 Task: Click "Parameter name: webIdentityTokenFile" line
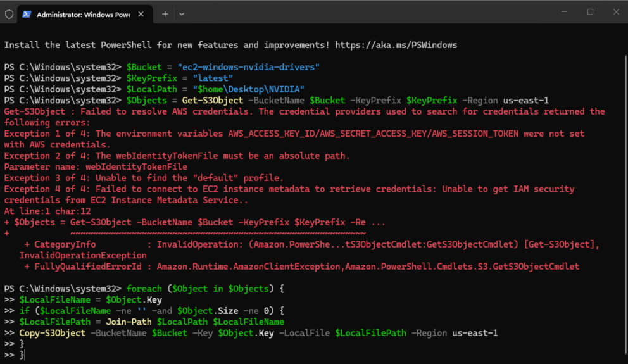96,166
